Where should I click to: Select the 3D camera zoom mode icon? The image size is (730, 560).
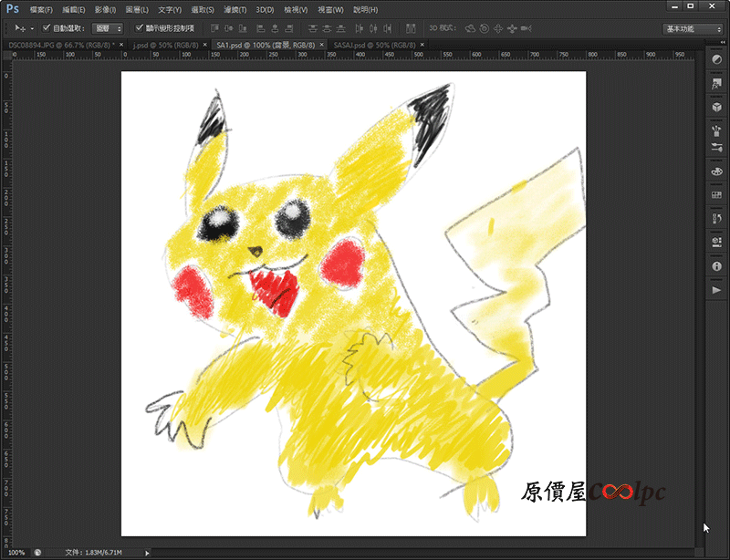pyautogui.click(x=527, y=28)
